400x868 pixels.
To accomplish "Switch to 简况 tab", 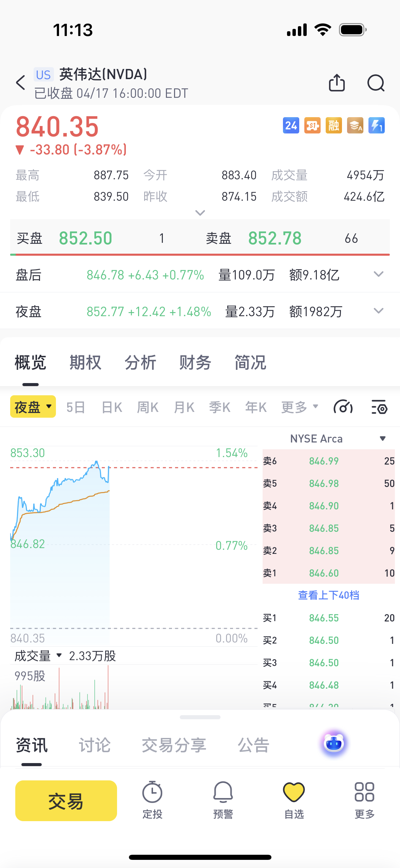I will point(250,362).
